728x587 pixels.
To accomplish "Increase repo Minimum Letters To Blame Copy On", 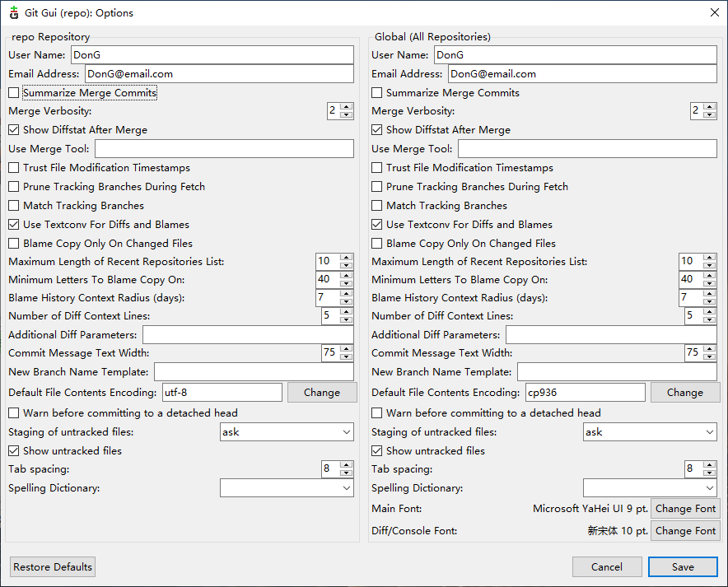I will [x=347, y=276].
